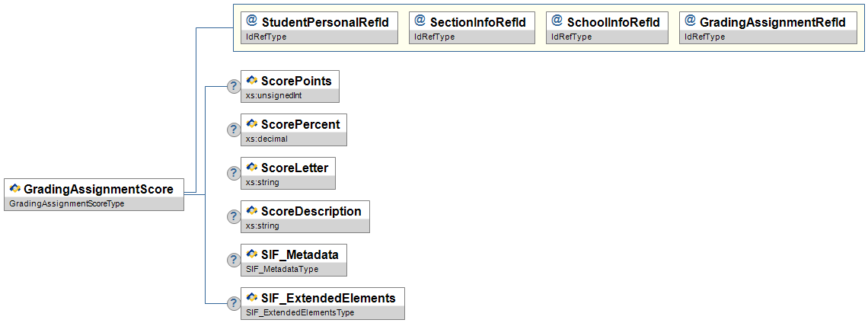This screenshot has height=323, width=868.
Task: Click the GradingAssignmentRefId attribute @ icon
Action: (690, 21)
